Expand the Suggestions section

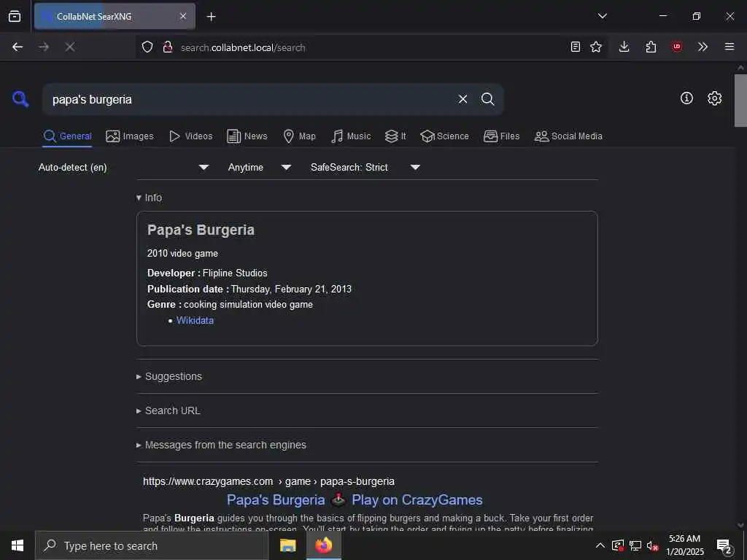tap(169, 376)
